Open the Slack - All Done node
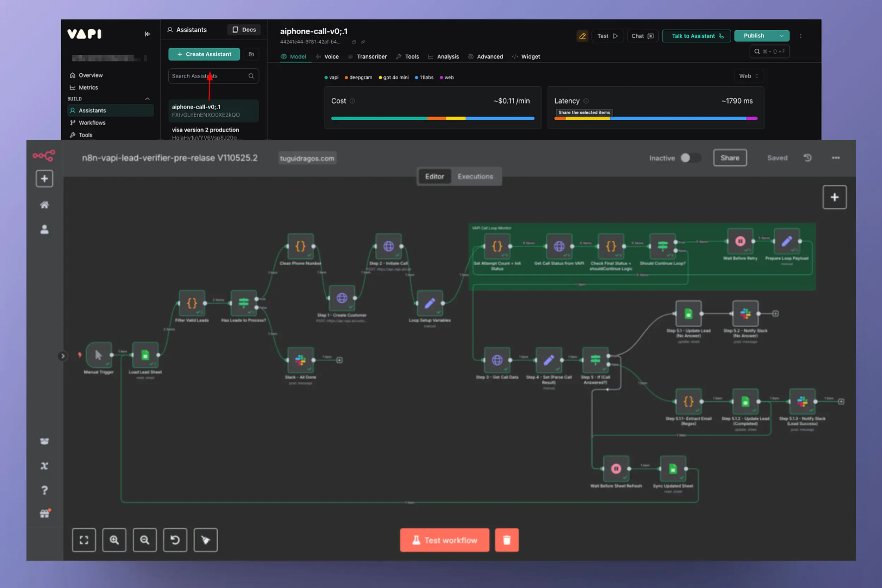 click(x=300, y=360)
